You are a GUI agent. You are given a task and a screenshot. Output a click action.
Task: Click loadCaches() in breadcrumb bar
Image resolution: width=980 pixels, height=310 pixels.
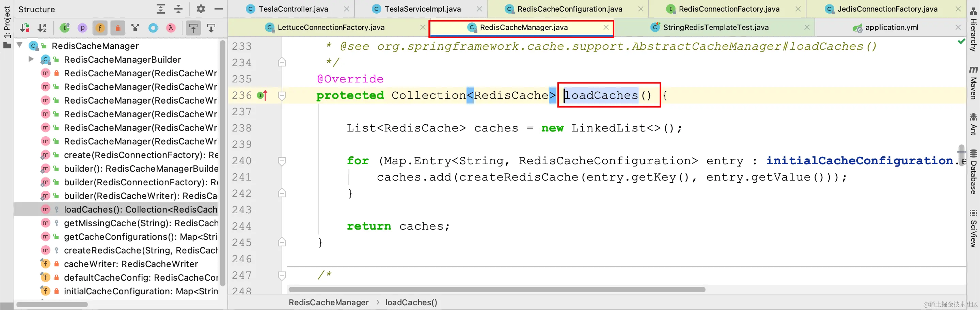(411, 303)
